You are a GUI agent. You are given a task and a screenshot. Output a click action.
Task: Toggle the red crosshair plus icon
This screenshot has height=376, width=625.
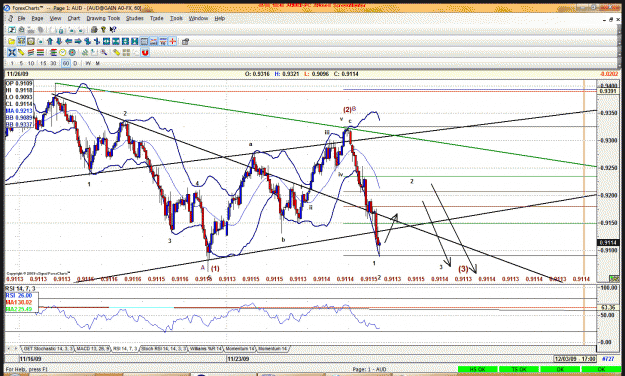point(173,41)
